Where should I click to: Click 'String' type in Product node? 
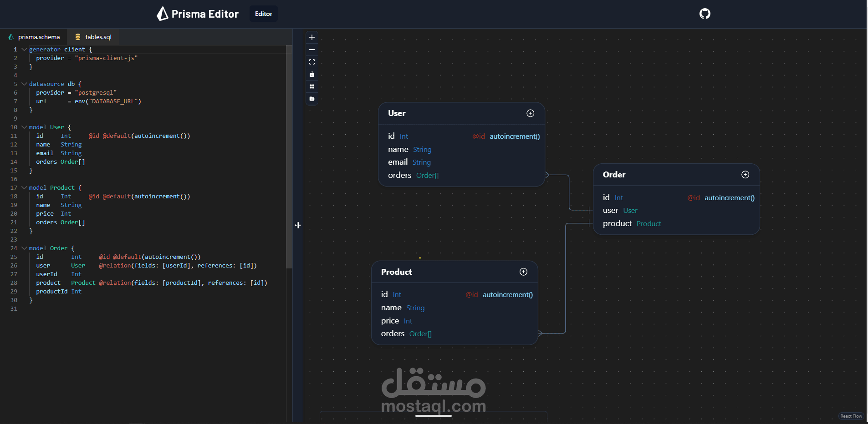click(x=415, y=308)
